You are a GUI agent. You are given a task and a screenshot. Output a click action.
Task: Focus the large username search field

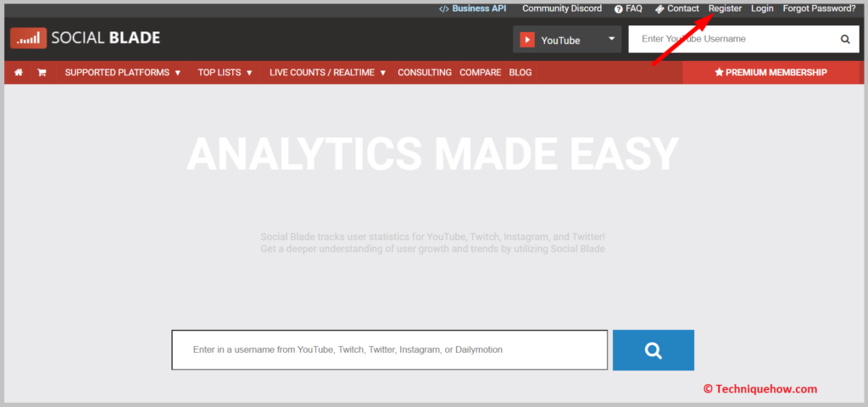coord(390,350)
